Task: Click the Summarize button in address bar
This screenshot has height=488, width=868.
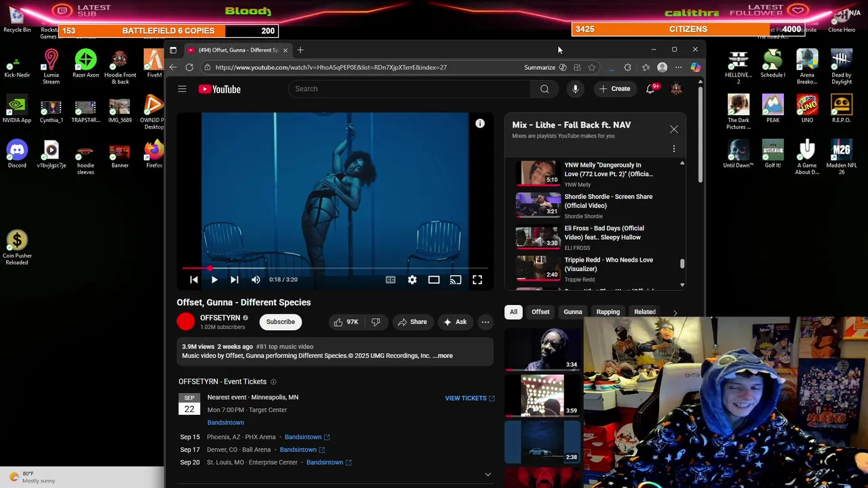Action: pyautogui.click(x=545, y=67)
